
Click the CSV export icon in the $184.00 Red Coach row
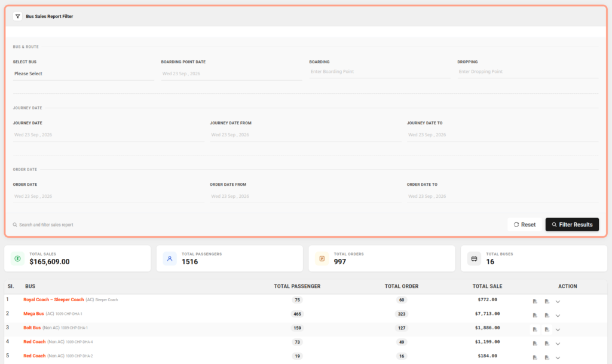pos(547,357)
